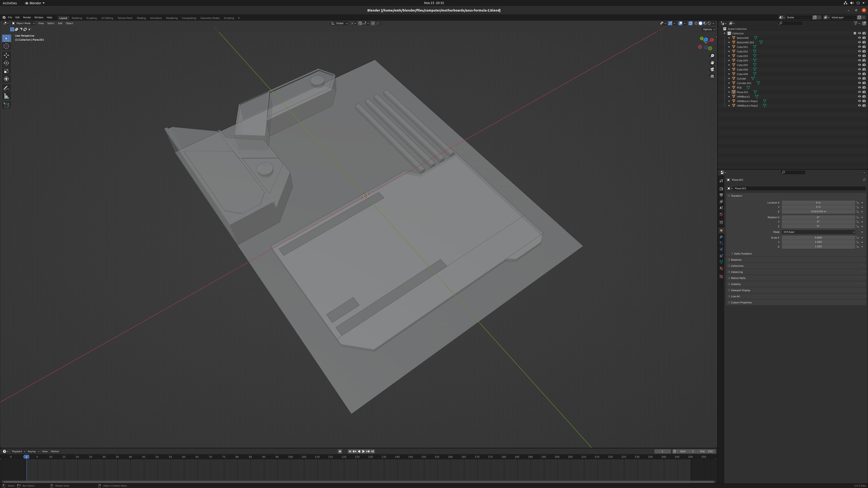Open the Particles properties tab
Image resolution: width=868 pixels, height=488 pixels.
tap(721, 243)
